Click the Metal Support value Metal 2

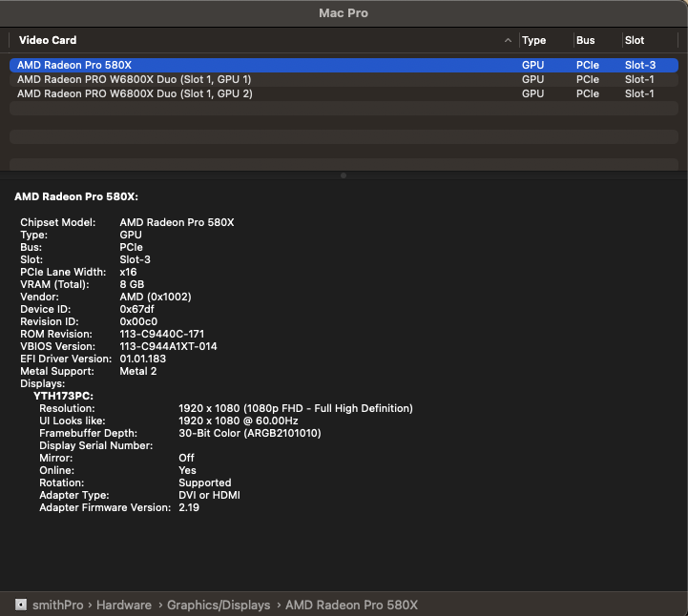pos(138,371)
